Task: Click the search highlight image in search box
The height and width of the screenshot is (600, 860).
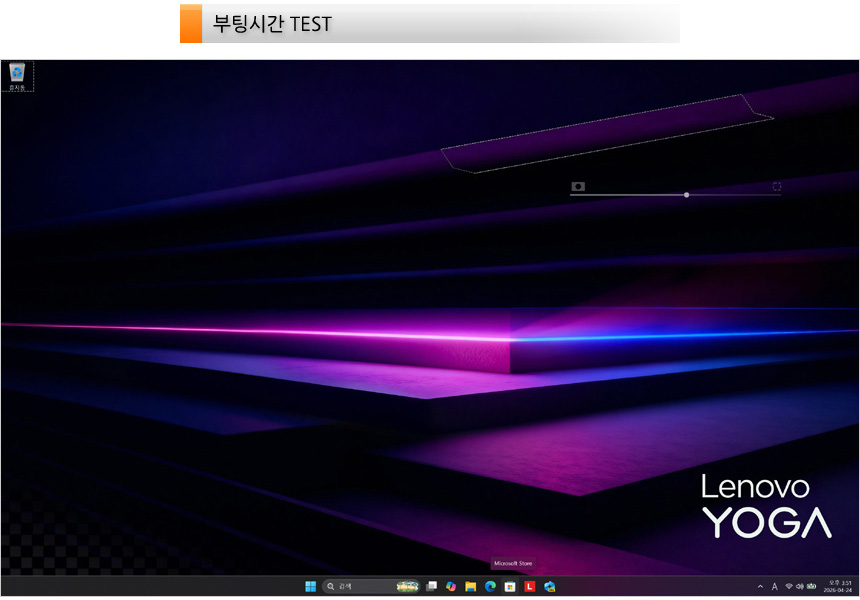Action: coord(407,586)
